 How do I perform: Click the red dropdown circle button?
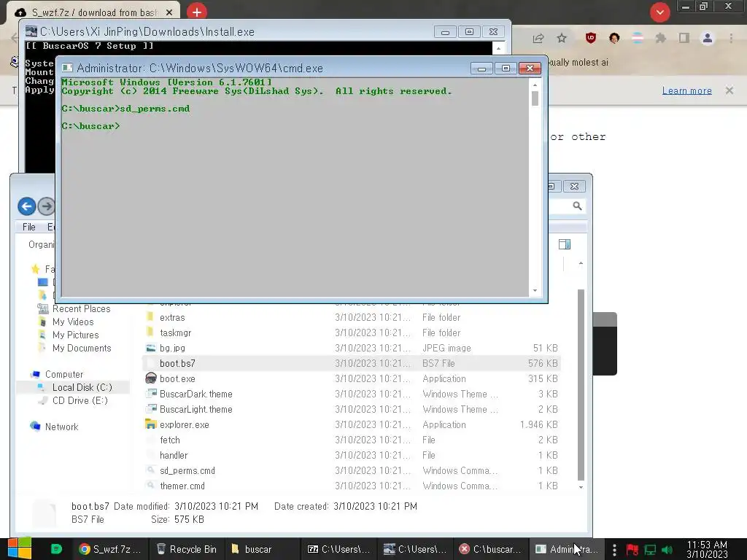click(659, 12)
